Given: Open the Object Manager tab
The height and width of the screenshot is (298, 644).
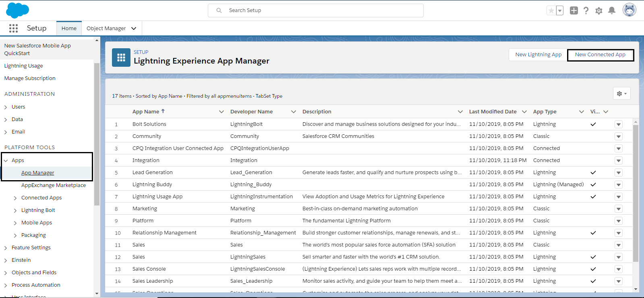Looking at the screenshot, I should [106, 28].
